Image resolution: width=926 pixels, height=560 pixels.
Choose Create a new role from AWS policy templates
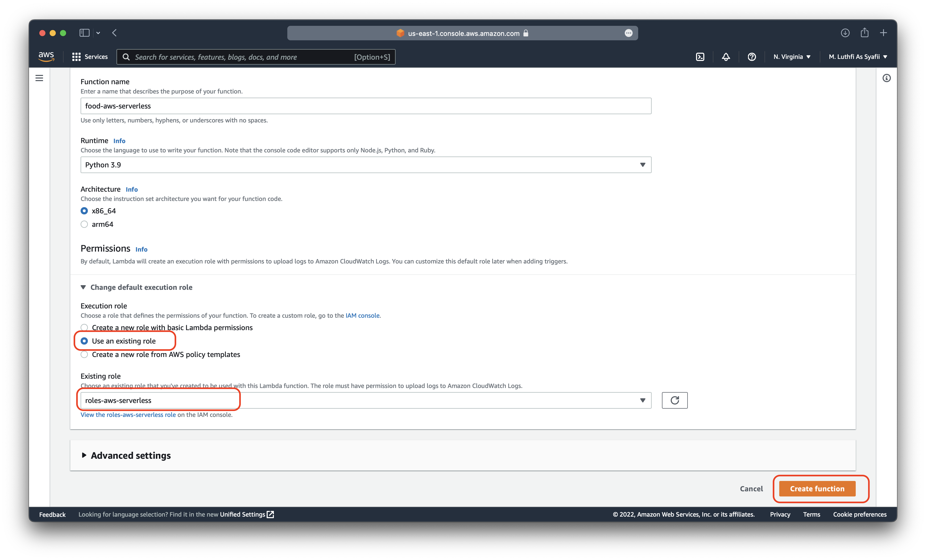84,354
